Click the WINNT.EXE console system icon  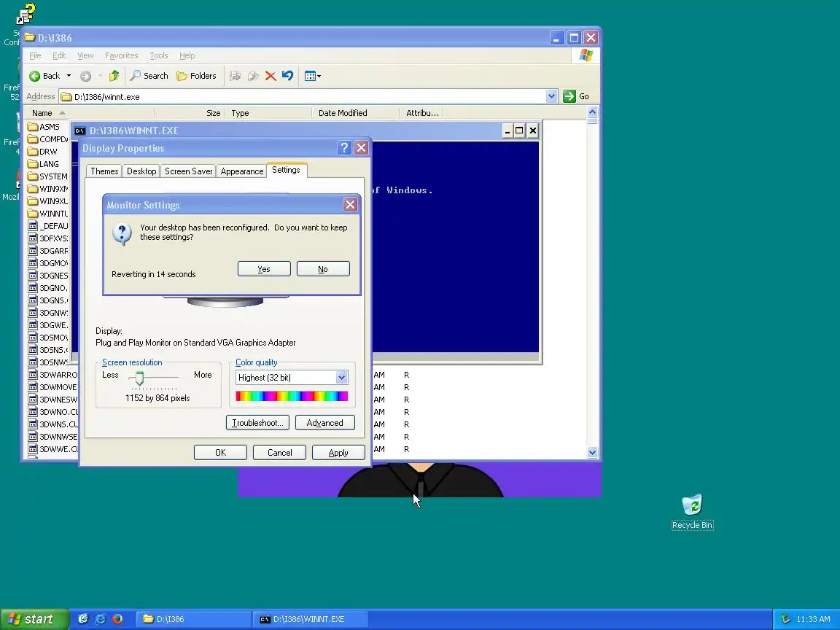pyautogui.click(x=79, y=131)
